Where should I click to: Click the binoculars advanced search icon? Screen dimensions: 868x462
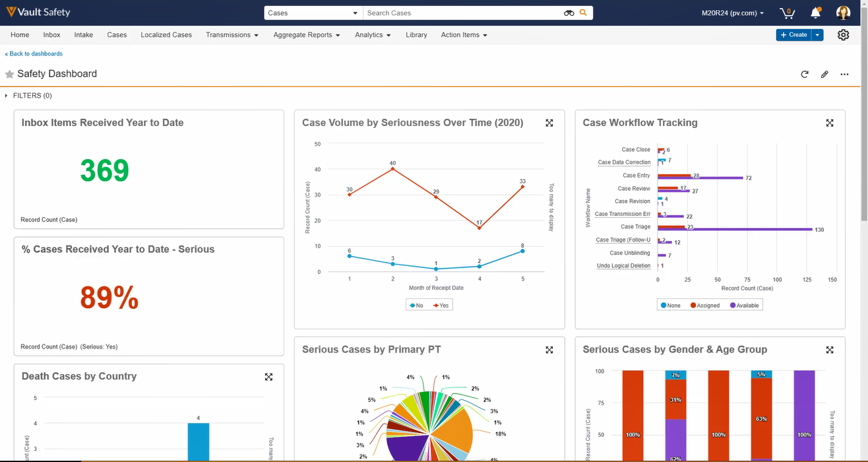coord(569,13)
